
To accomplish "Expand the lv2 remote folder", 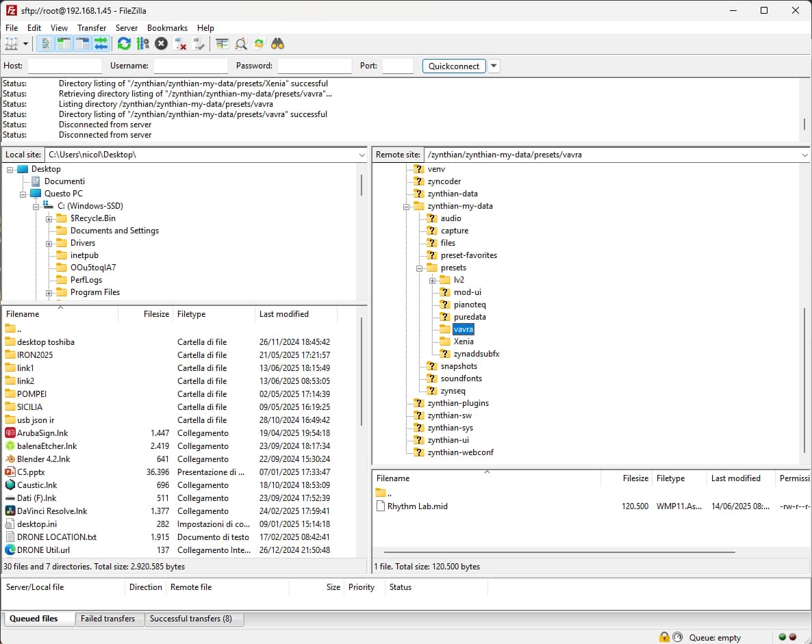I will [x=433, y=281].
